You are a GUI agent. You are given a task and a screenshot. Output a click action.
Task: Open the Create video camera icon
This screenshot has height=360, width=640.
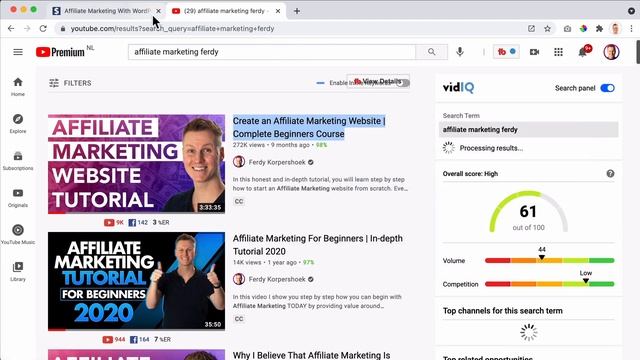pyautogui.click(x=534, y=52)
